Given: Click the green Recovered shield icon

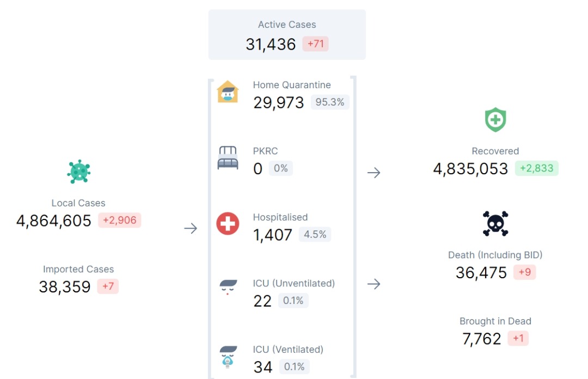Looking at the screenshot, I should (x=495, y=120).
